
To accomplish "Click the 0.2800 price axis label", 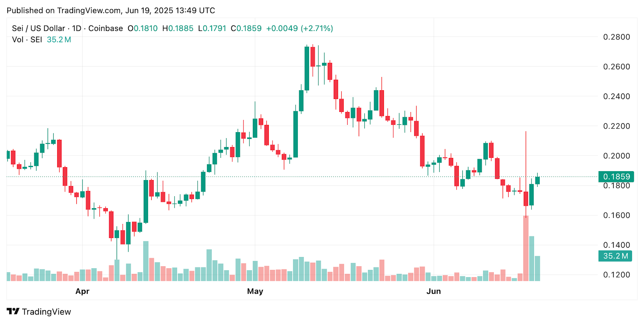I will (616, 37).
